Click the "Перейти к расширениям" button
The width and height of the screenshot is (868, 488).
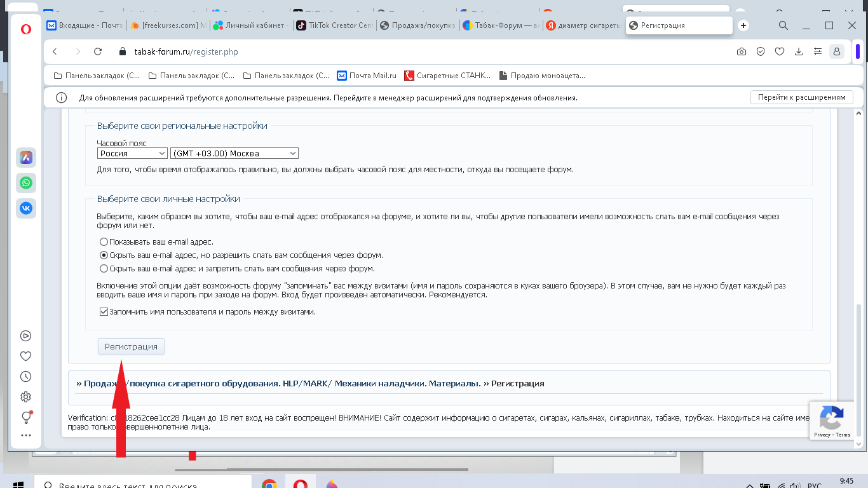tap(802, 97)
